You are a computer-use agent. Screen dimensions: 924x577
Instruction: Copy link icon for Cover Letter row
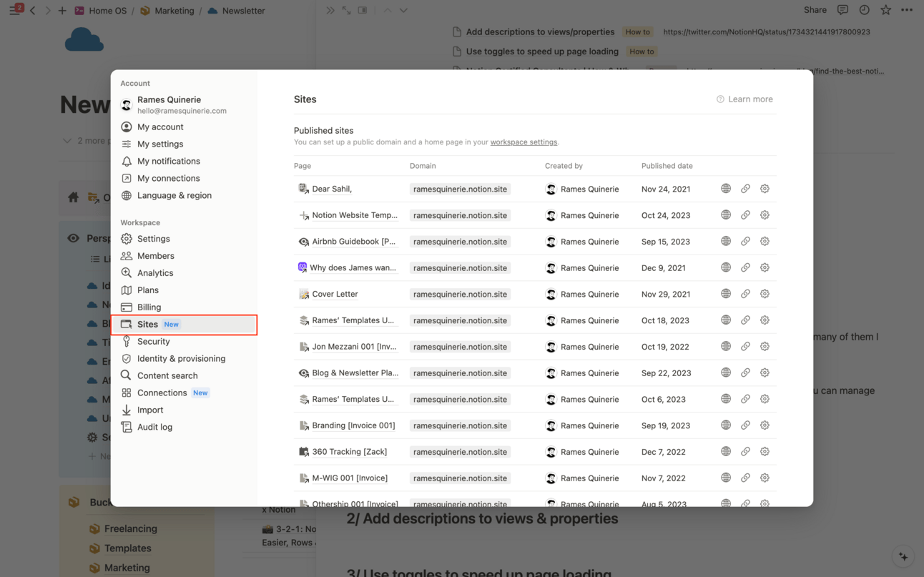pos(745,294)
